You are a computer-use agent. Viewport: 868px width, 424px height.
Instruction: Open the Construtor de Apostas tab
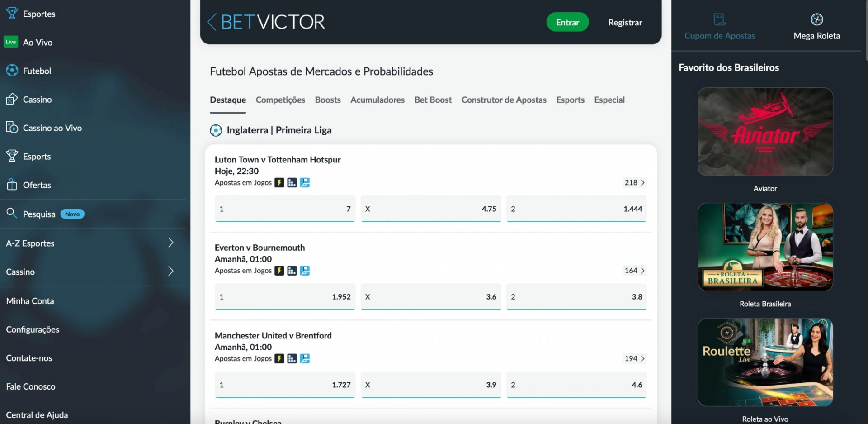point(504,100)
